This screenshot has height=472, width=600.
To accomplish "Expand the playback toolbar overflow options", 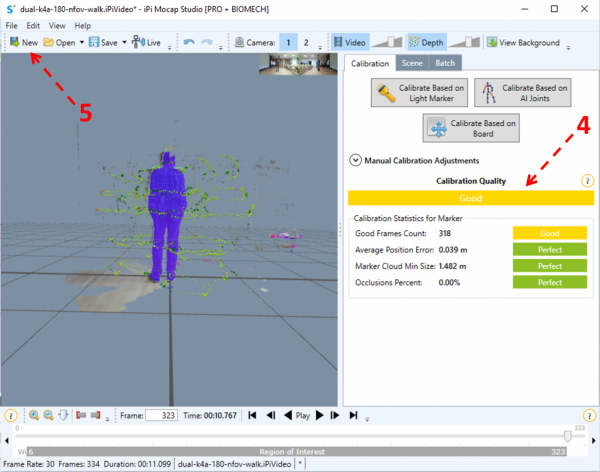I will tap(367, 419).
